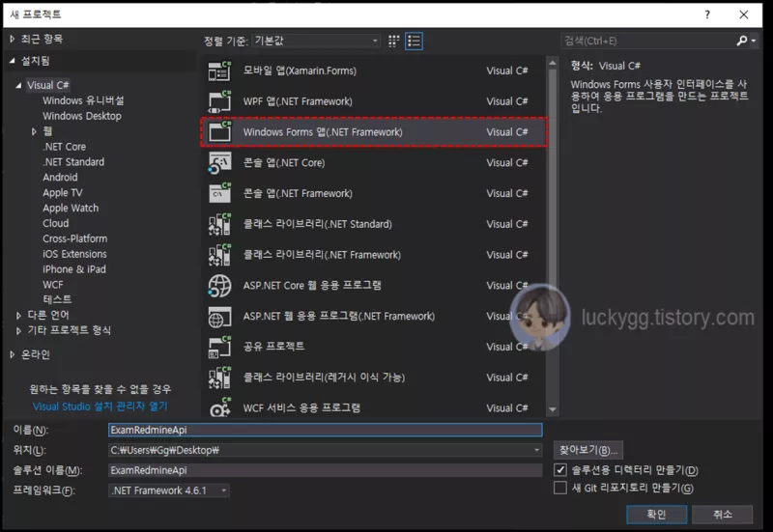Click the 찾아보기(B)... browse button
The image size is (773, 532).
588,450
